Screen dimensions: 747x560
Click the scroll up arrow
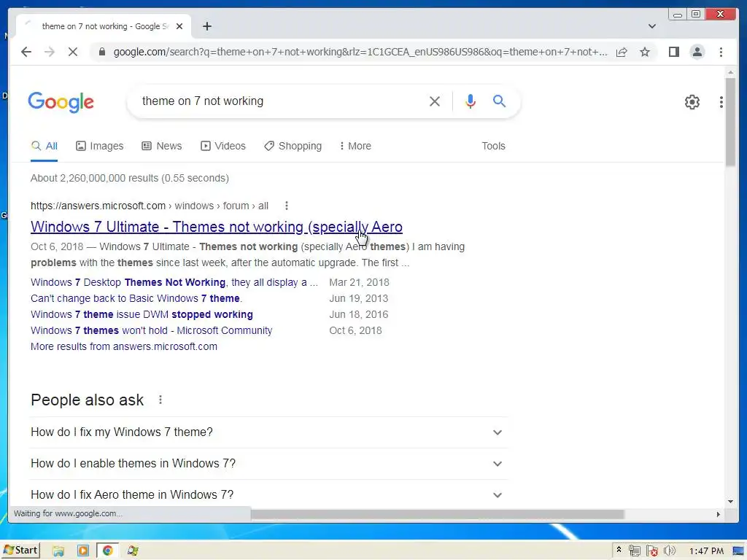(x=730, y=72)
